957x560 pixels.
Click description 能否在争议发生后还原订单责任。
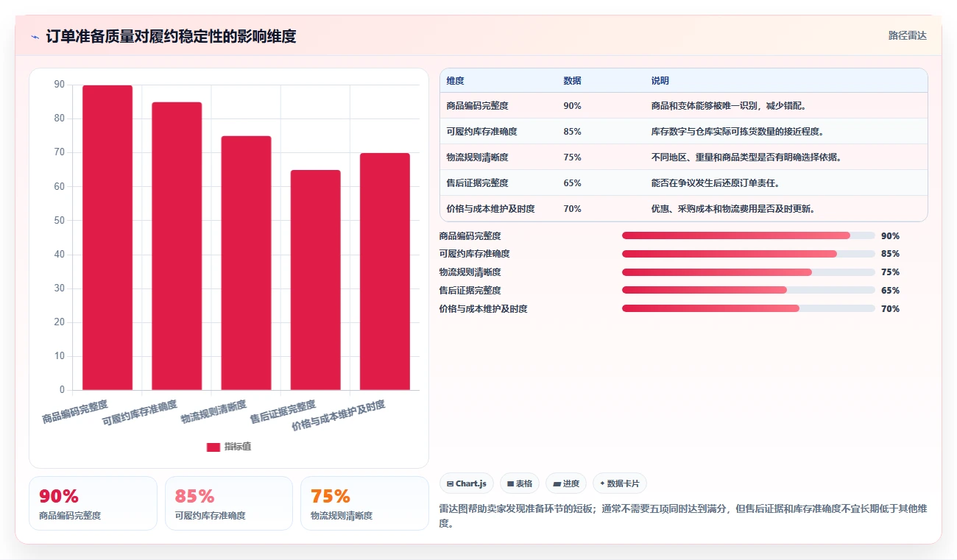(715, 182)
